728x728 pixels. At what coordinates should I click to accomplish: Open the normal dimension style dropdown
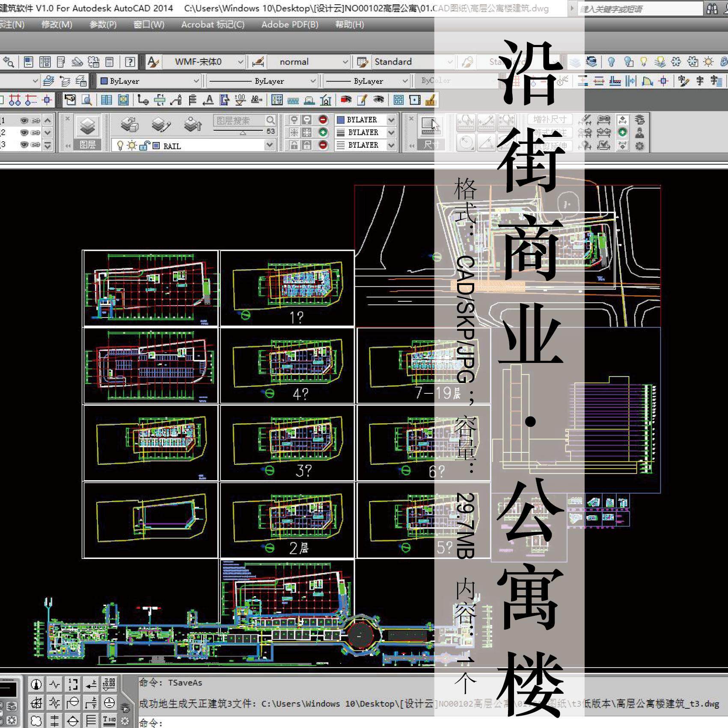308,62
